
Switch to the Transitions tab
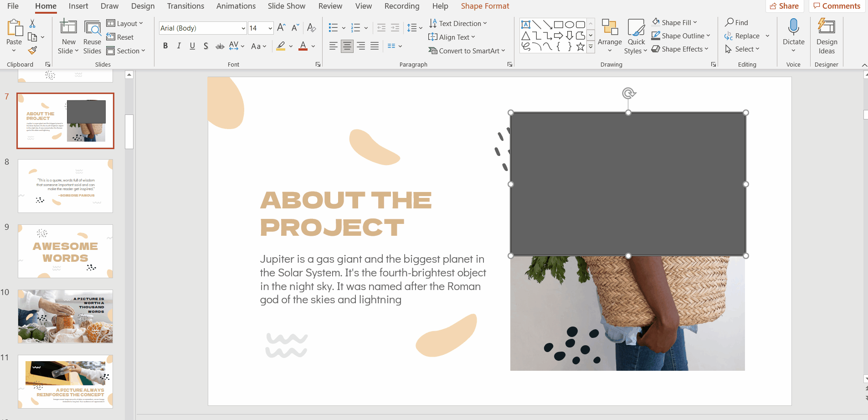point(185,6)
